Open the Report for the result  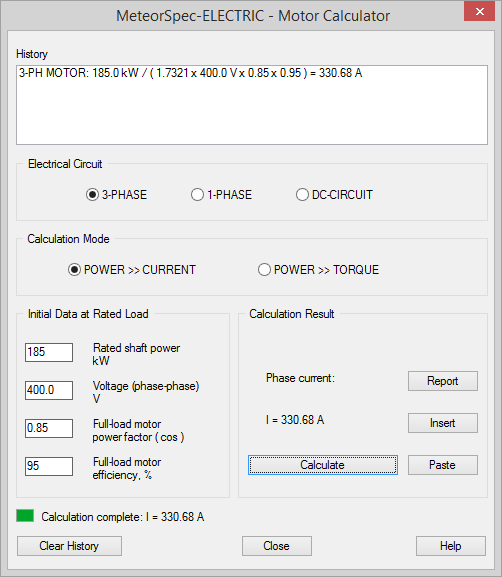click(443, 381)
